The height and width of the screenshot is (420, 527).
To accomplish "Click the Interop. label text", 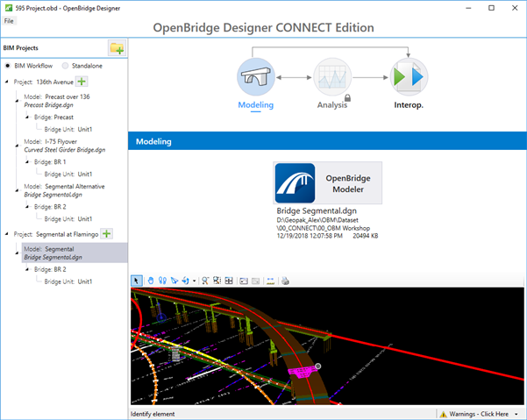I will pos(409,105).
